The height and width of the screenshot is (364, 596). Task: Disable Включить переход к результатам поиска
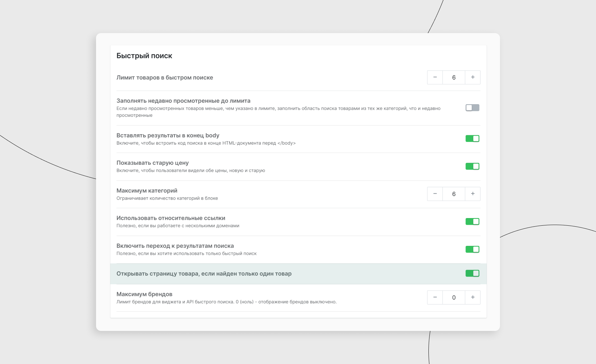pos(472,250)
